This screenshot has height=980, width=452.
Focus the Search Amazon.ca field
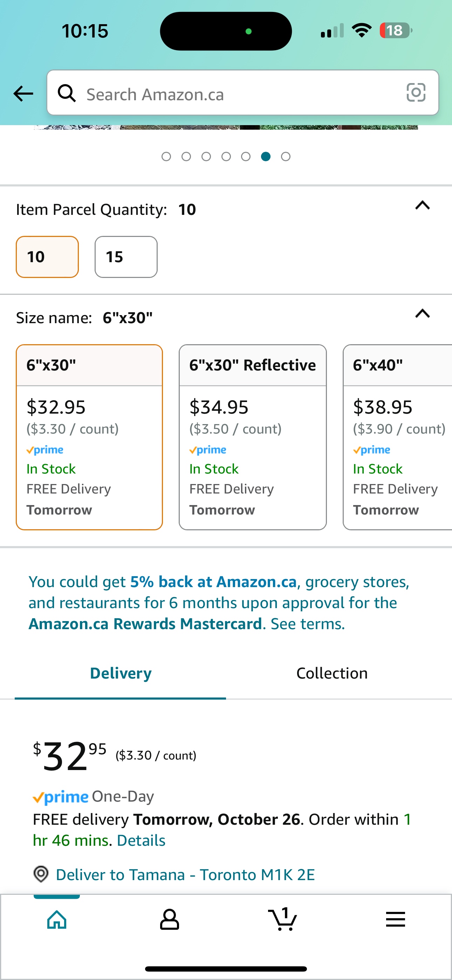pyautogui.click(x=243, y=93)
